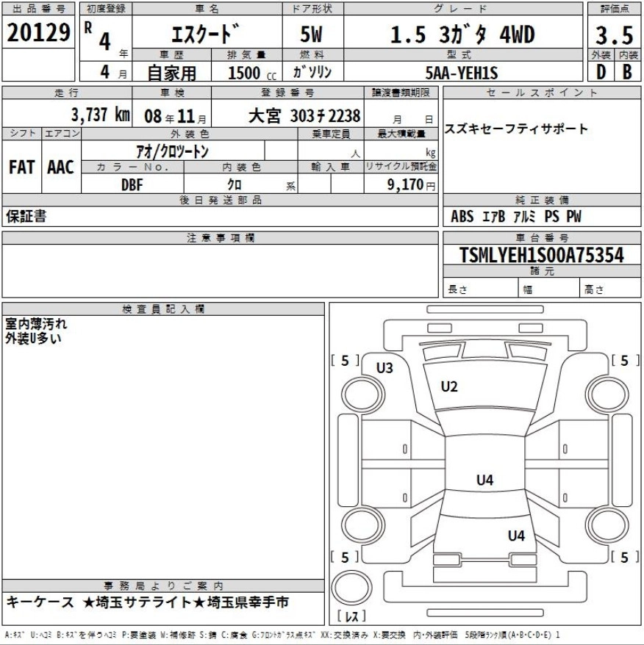
Task: Select legend entry XX:交換済み
Action: [x=343, y=635]
